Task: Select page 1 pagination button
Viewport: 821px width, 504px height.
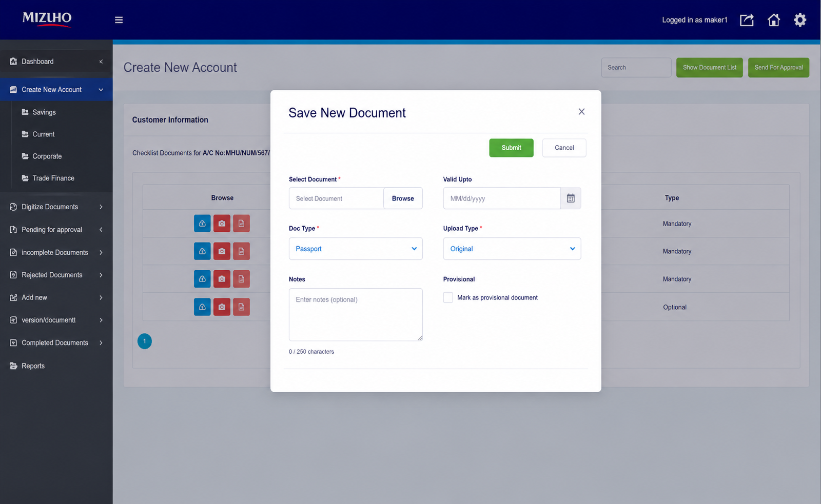Action: (x=145, y=341)
